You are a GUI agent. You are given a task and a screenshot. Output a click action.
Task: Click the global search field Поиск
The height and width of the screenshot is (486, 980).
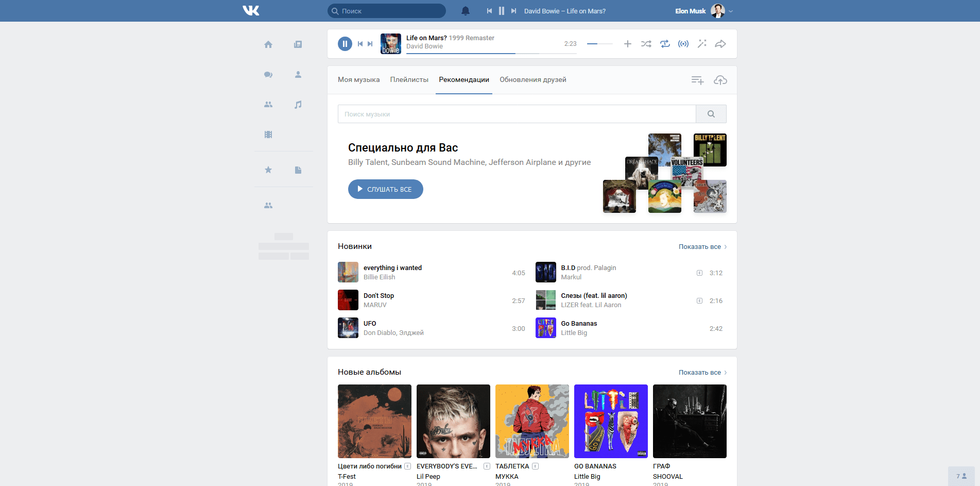click(x=387, y=11)
